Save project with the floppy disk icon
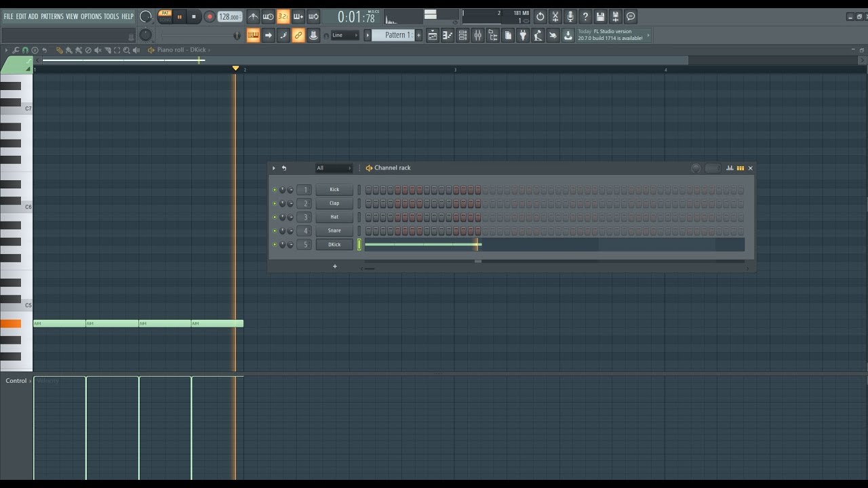Screen dimensions: 868x488 (601, 16)
